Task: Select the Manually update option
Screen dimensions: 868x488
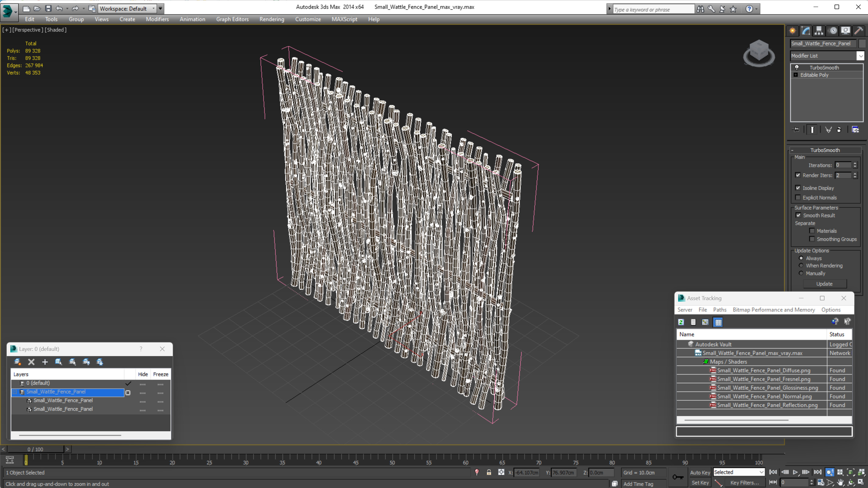Action: [801, 273]
